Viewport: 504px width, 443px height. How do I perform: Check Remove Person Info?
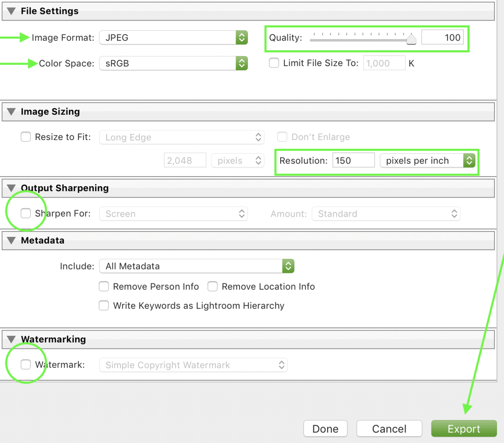pos(104,287)
